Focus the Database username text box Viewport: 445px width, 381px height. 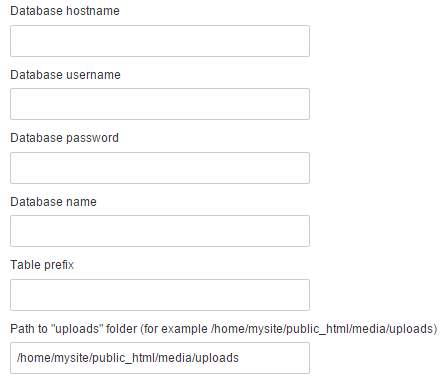tap(160, 104)
